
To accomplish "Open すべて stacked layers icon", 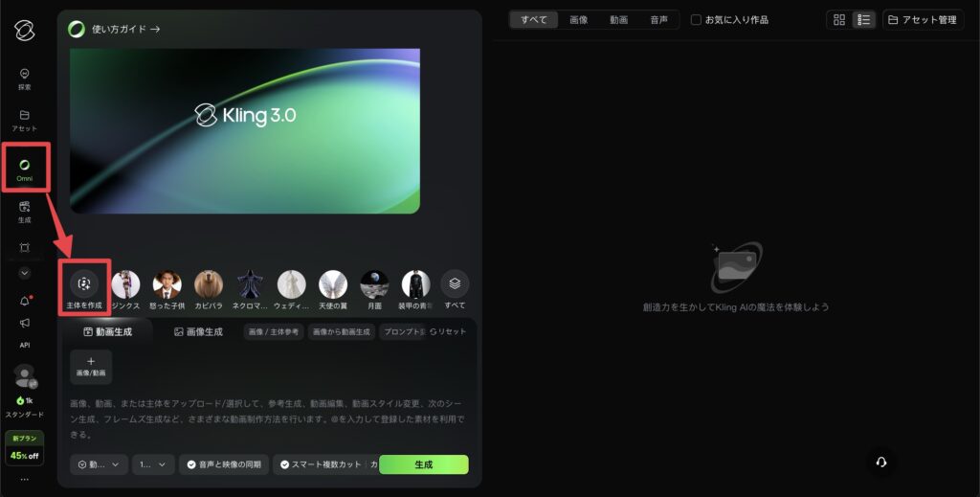I will (455, 283).
